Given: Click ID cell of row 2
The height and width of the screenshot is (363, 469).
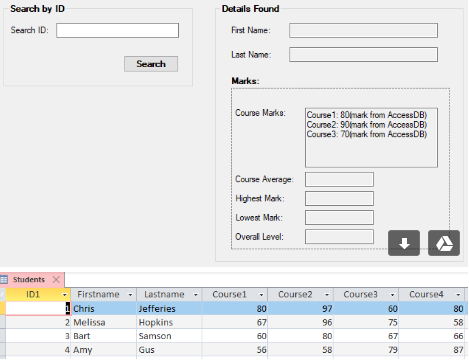Looking at the screenshot, I should (38, 322).
